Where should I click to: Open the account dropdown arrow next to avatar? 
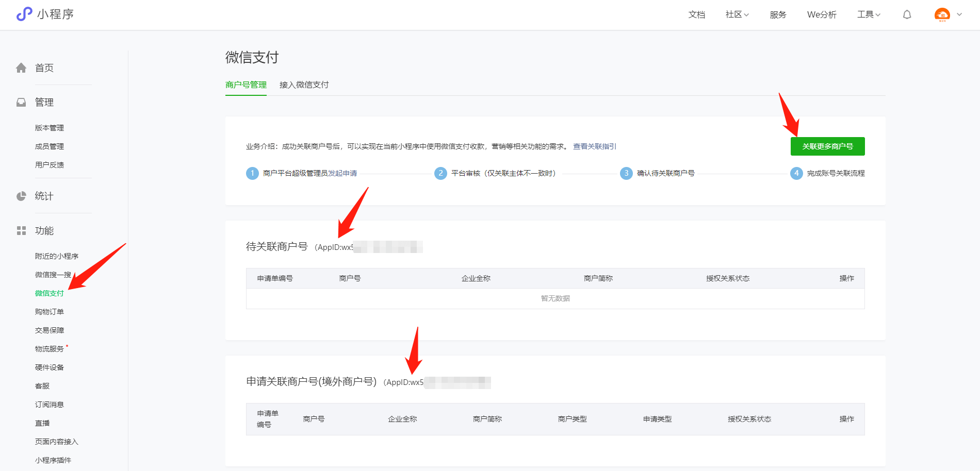959,14
